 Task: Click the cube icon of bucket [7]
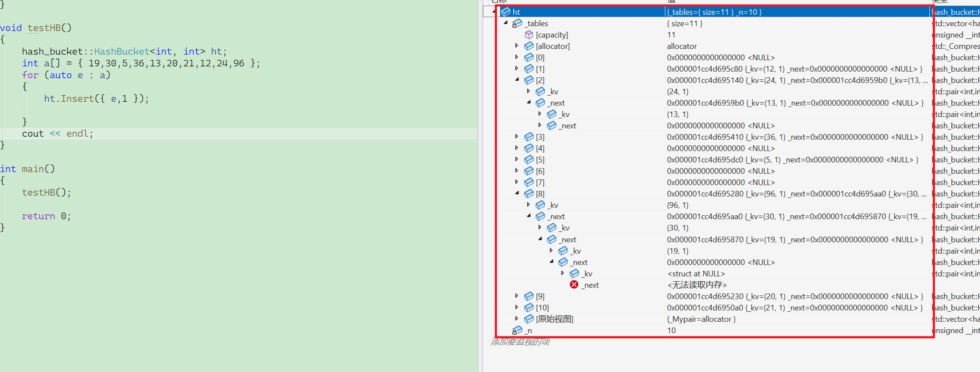pos(529,182)
